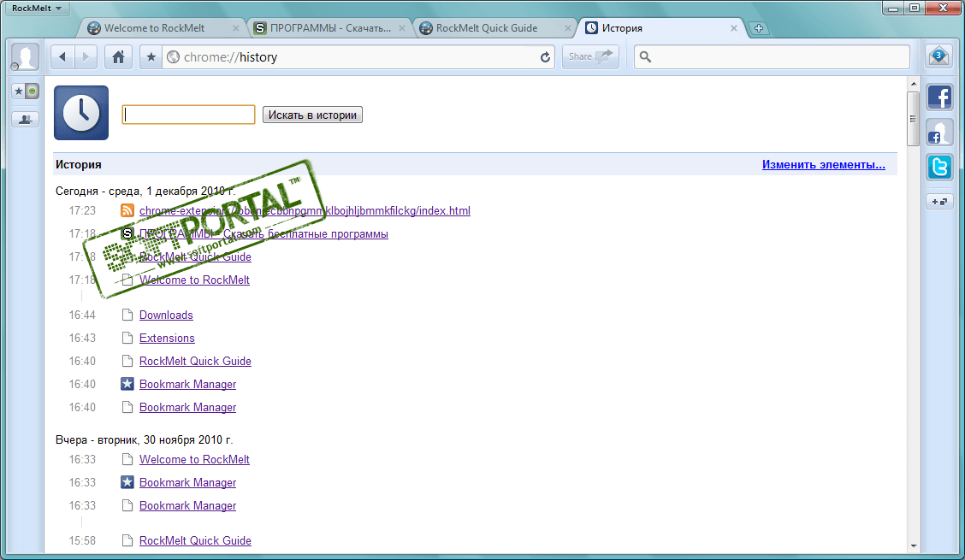Screen dimensions: 965x560
Task: Switch to ПРОГРАММЫ - Скачать tab
Action: tap(330, 28)
